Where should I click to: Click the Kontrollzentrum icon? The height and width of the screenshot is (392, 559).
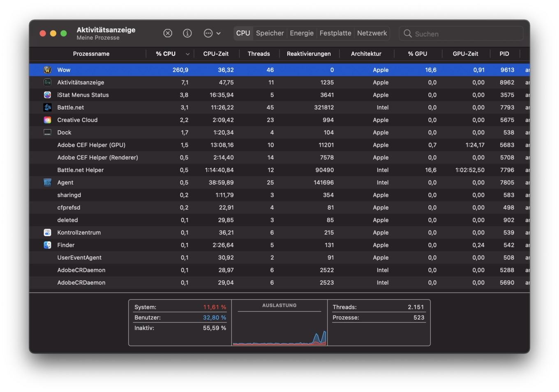click(48, 233)
